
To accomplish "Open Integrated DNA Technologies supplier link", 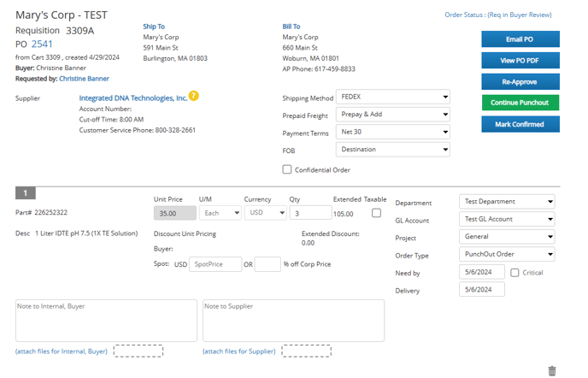I will click(x=133, y=98).
